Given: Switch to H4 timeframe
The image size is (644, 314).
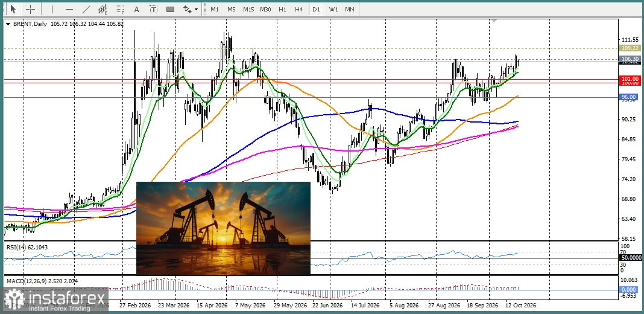Looking at the screenshot, I should tap(299, 9).
